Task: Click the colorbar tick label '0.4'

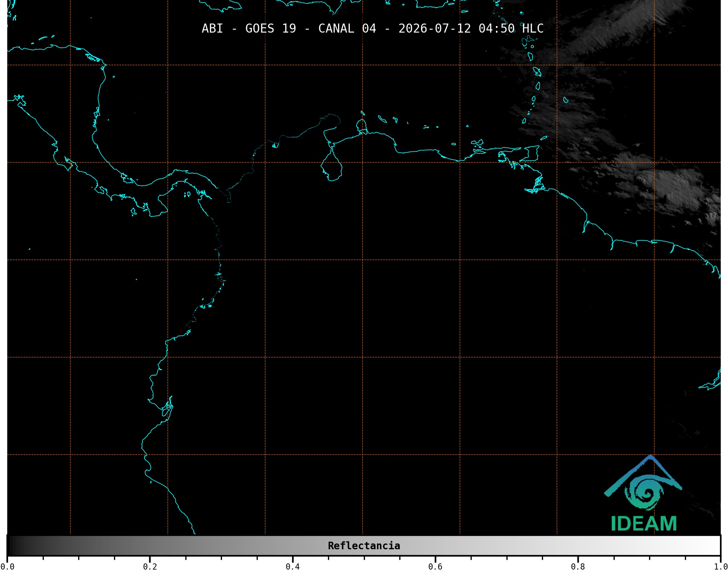Action: 293,567
